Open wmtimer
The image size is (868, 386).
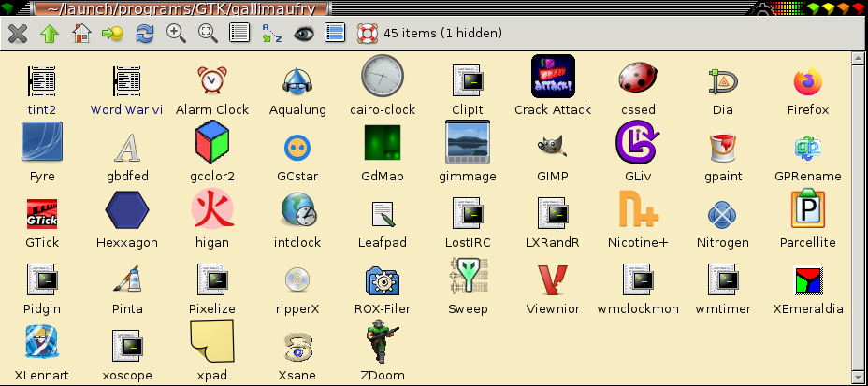(x=723, y=279)
